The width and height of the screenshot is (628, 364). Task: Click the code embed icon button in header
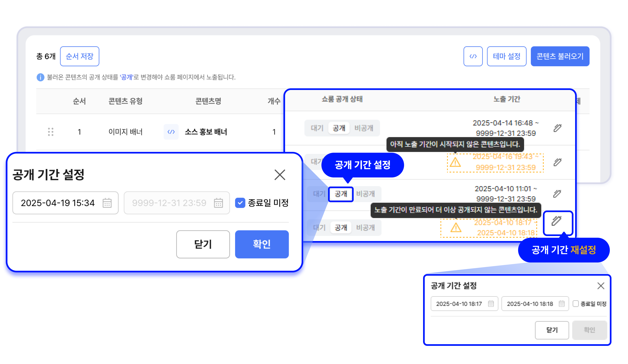click(x=473, y=56)
